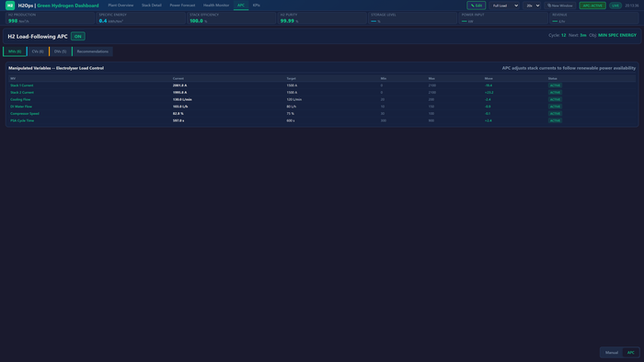This screenshot has width=644, height=362.
Task: Click the MIN SPEC ENERGY objective text
Action: pyautogui.click(x=617, y=35)
